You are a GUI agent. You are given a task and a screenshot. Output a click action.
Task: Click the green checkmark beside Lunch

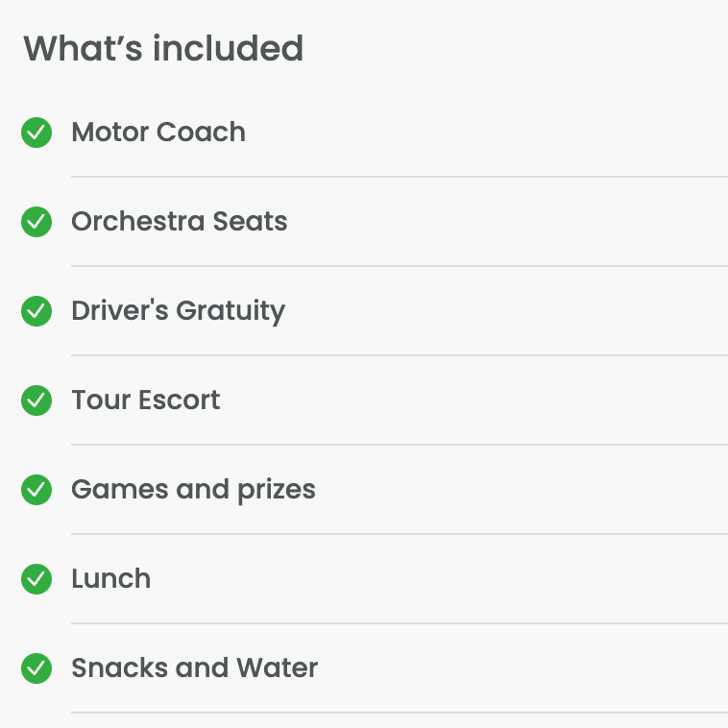tap(36, 579)
